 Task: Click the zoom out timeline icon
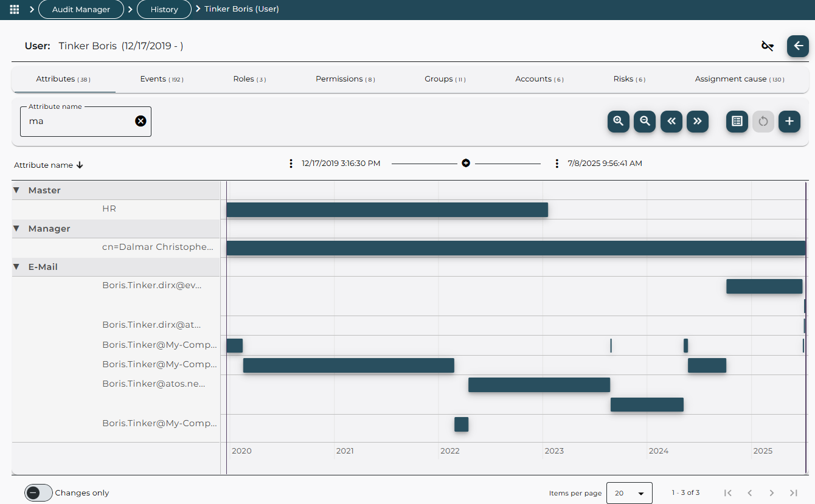click(x=645, y=122)
